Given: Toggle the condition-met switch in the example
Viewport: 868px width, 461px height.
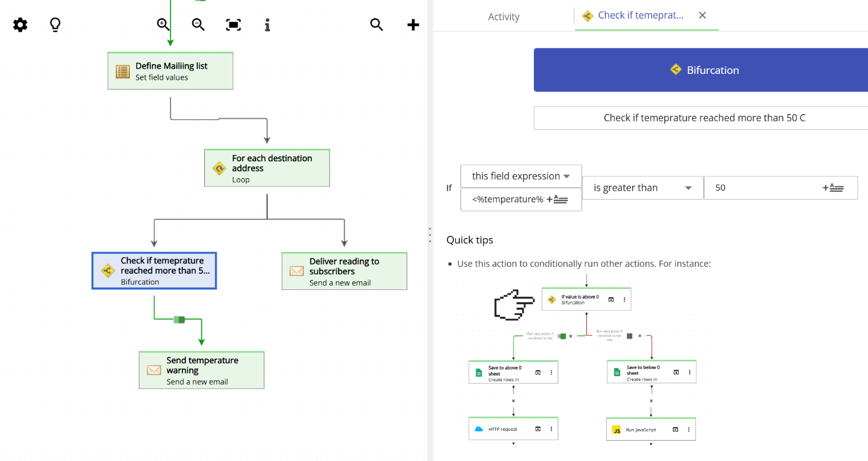Looking at the screenshot, I should point(562,336).
